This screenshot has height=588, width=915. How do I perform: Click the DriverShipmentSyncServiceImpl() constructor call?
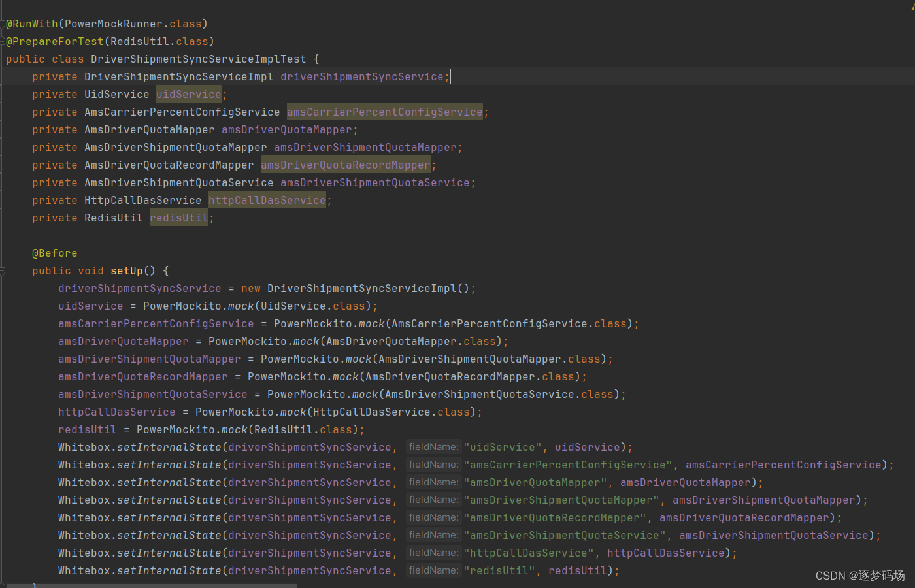[369, 289]
